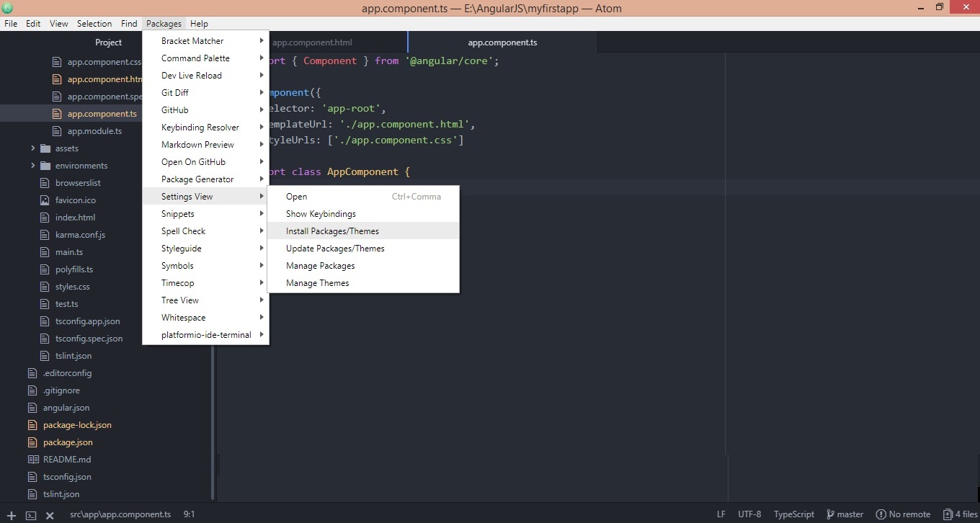This screenshot has height=523, width=980.
Task: Expand the environments folder
Action: click(33, 166)
